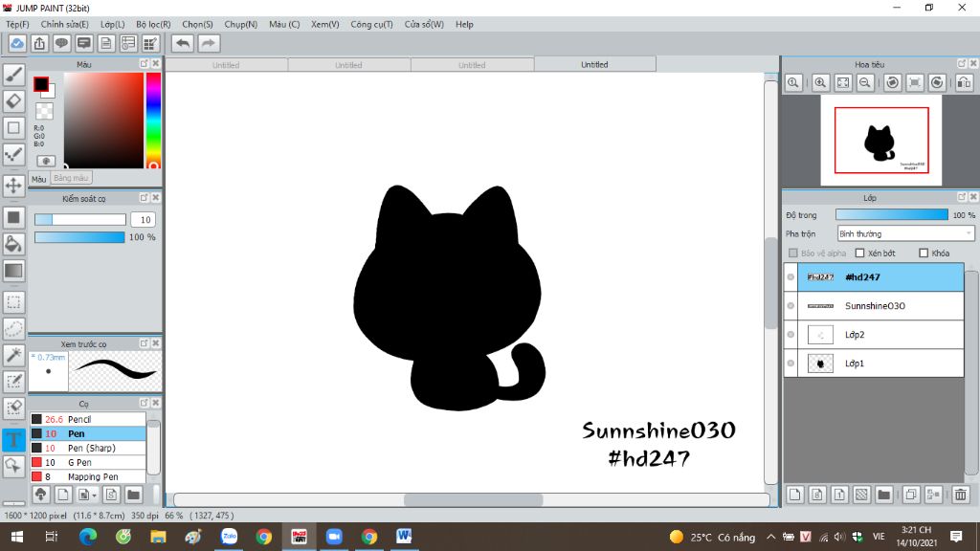Viewport: 980px width, 551px height.
Task: Open the Chỉnh sửa(E) menu
Action: point(64,24)
